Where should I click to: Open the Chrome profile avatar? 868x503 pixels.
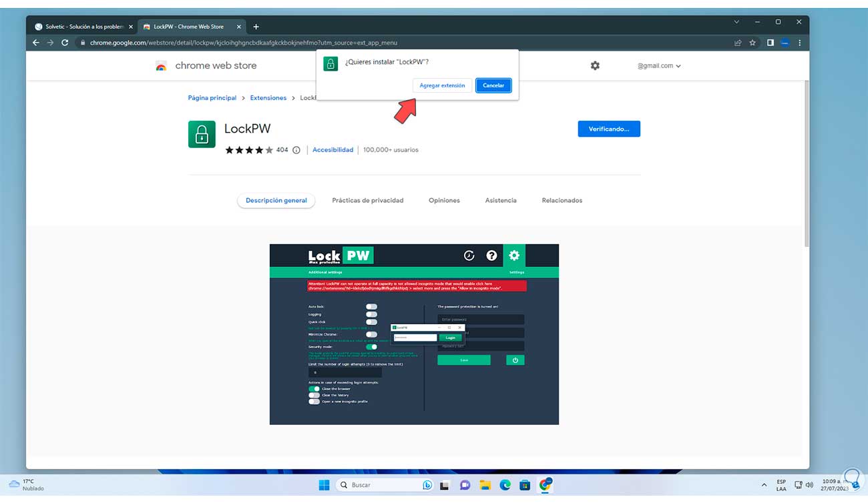click(785, 43)
